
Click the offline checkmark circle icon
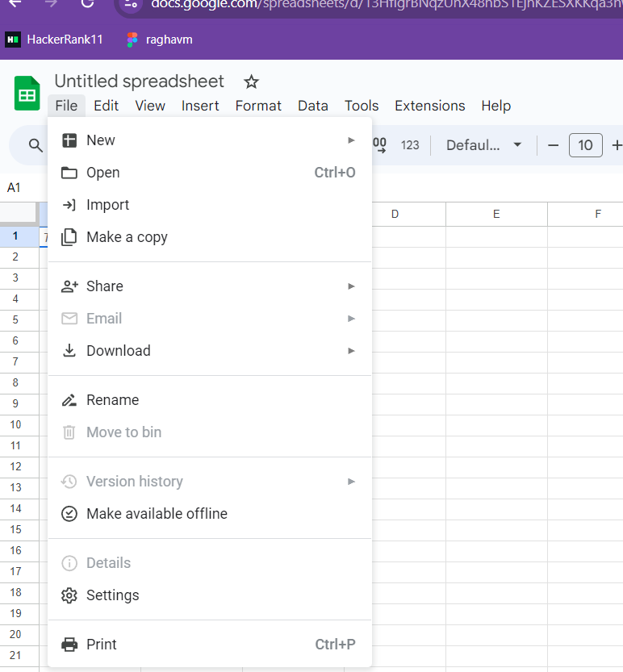(69, 513)
